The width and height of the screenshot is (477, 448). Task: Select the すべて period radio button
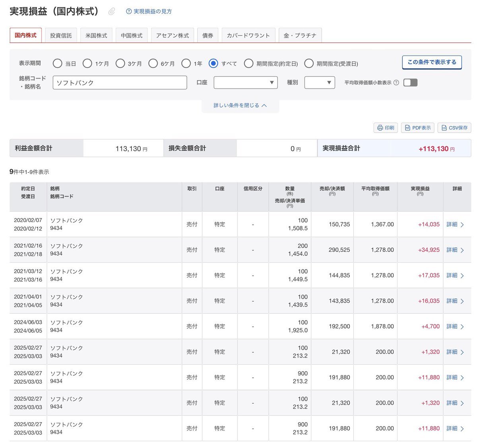[213, 64]
